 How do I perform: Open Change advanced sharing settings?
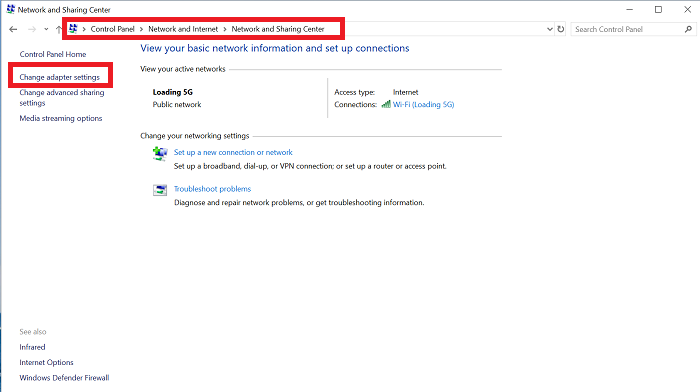coord(62,98)
